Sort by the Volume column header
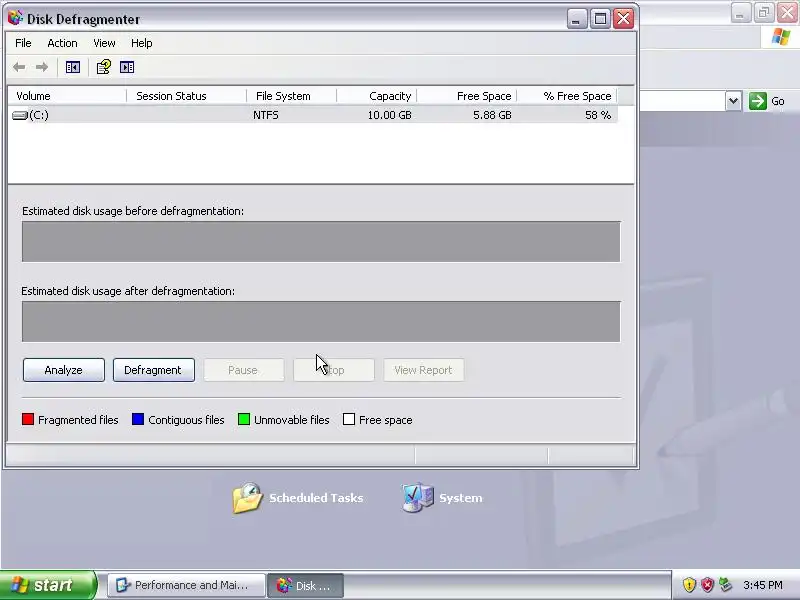The image size is (800, 600). click(x=67, y=96)
